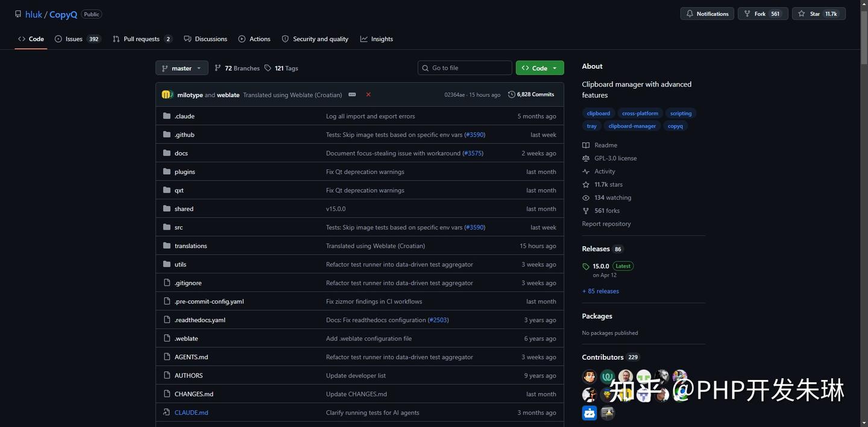Click the .readthedocs.yaml file icon

pyautogui.click(x=167, y=320)
